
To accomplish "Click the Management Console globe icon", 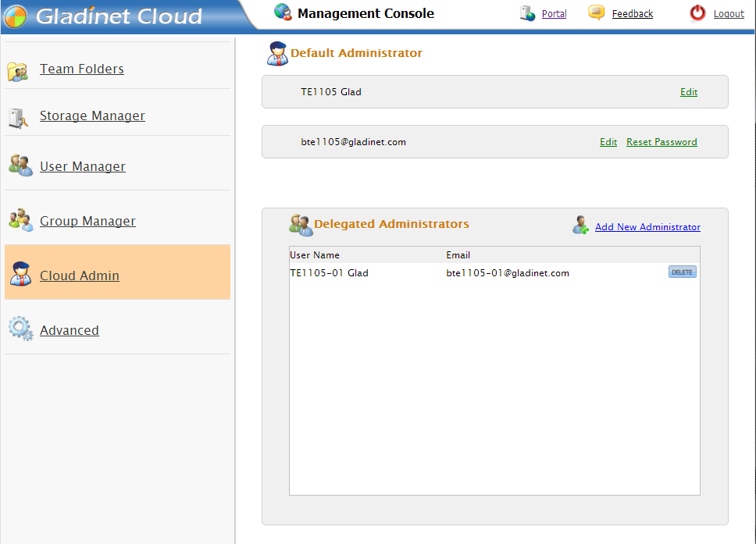I will [283, 12].
